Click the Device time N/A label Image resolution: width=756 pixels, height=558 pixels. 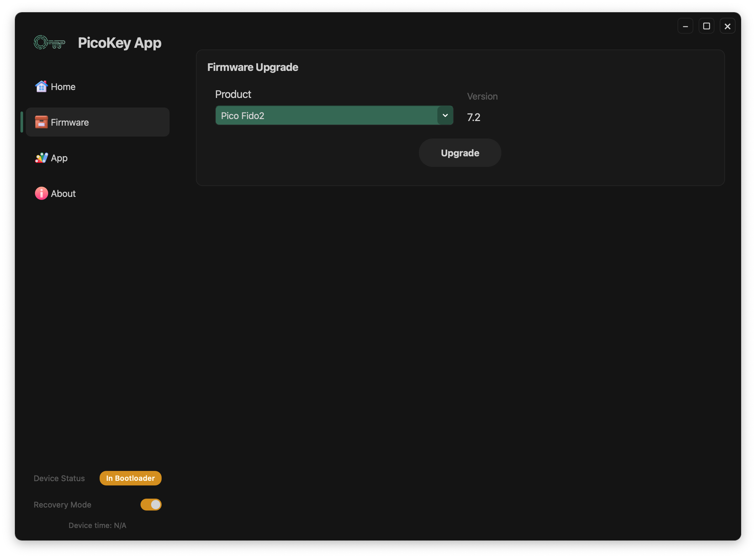coord(97,525)
